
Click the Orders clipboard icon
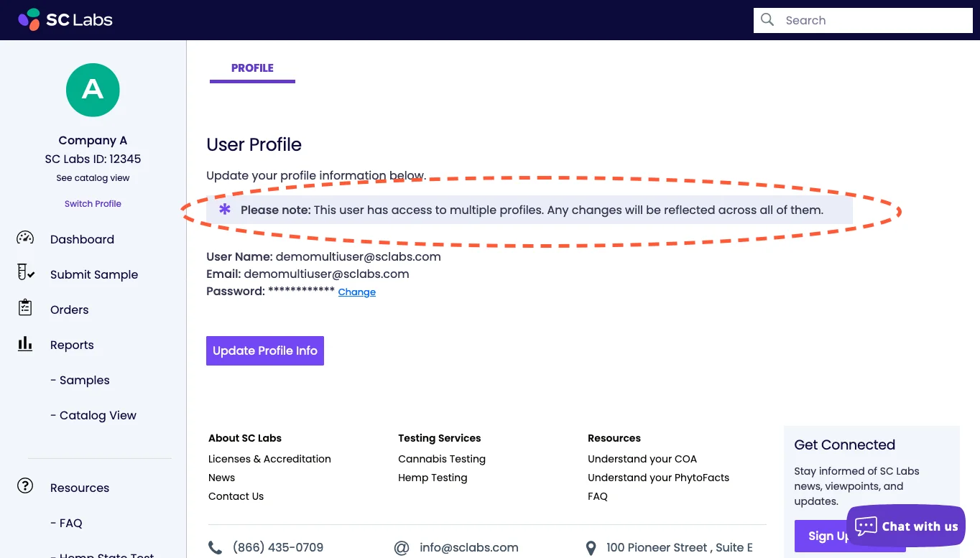(25, 308)
